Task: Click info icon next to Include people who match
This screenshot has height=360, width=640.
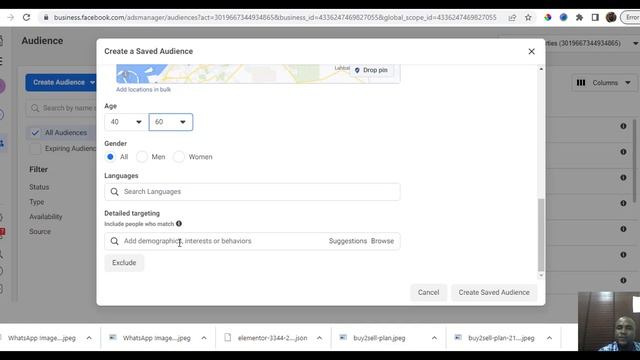Action: pos(179,224)
